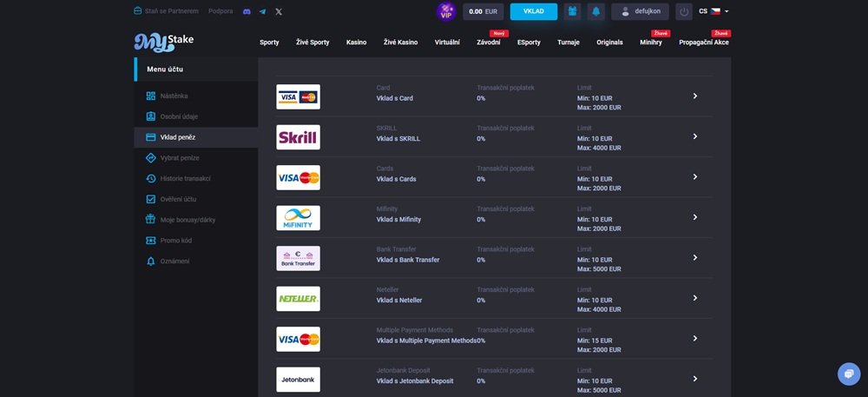Go to Sporty section
The height and width of the screenshot is (397, 868).
point(269,43)
